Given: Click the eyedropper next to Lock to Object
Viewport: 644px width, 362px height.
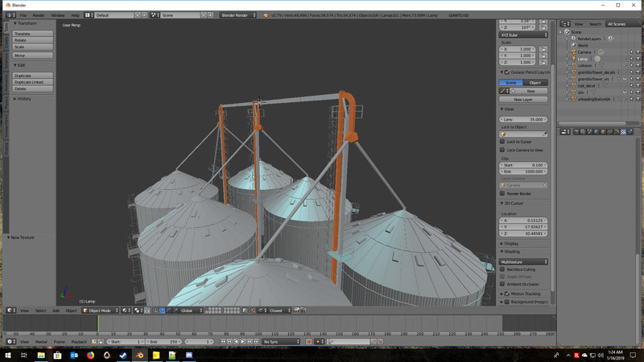Looking at the screenshot, I should tap(544, 134).
